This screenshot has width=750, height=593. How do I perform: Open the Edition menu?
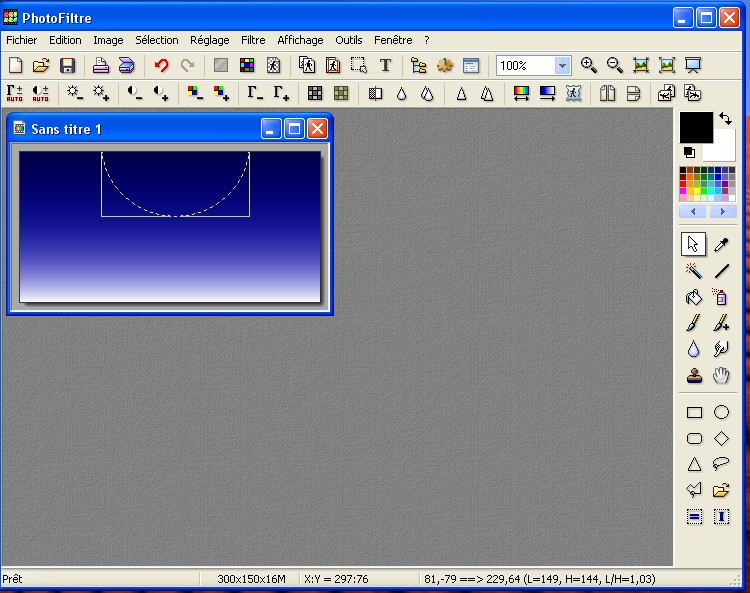click(x=65, y=40)
